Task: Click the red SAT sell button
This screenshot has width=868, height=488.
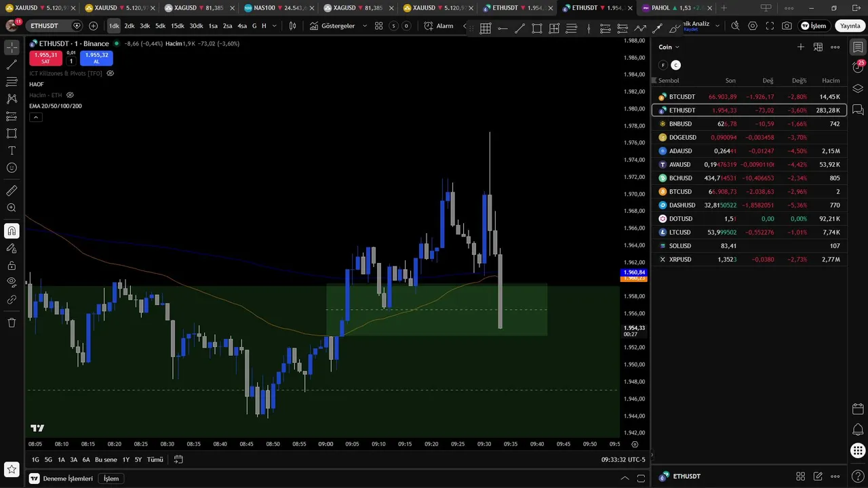Action: pos(46,58)
